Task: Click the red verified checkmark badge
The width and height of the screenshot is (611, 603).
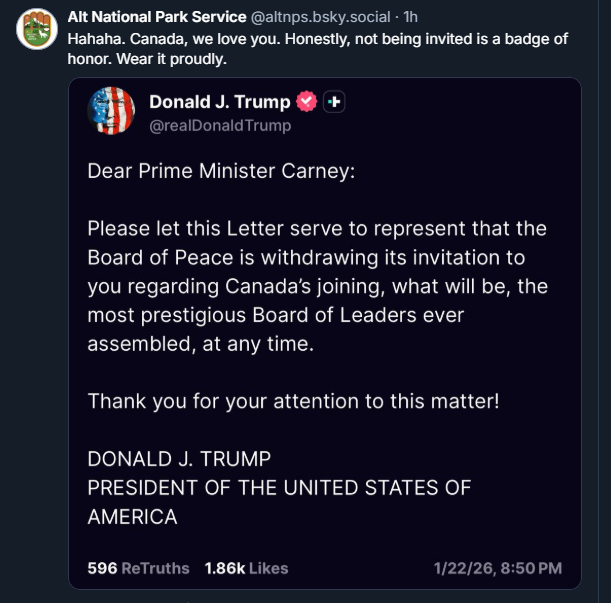Action: [x=307, y=102]
